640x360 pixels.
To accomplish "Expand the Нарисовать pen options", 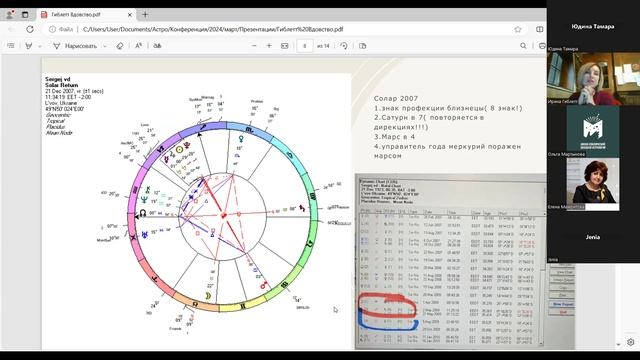I will point(105,46).
